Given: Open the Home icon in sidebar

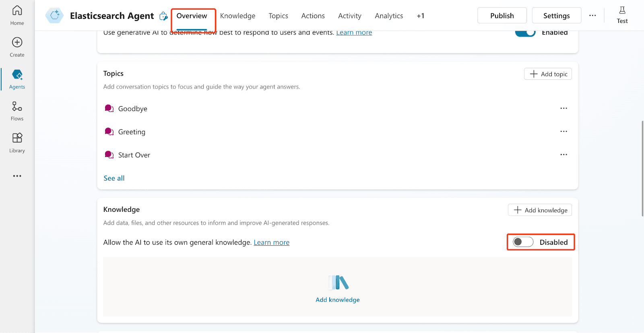Looking at the screenshot, I should coord(17,10).
